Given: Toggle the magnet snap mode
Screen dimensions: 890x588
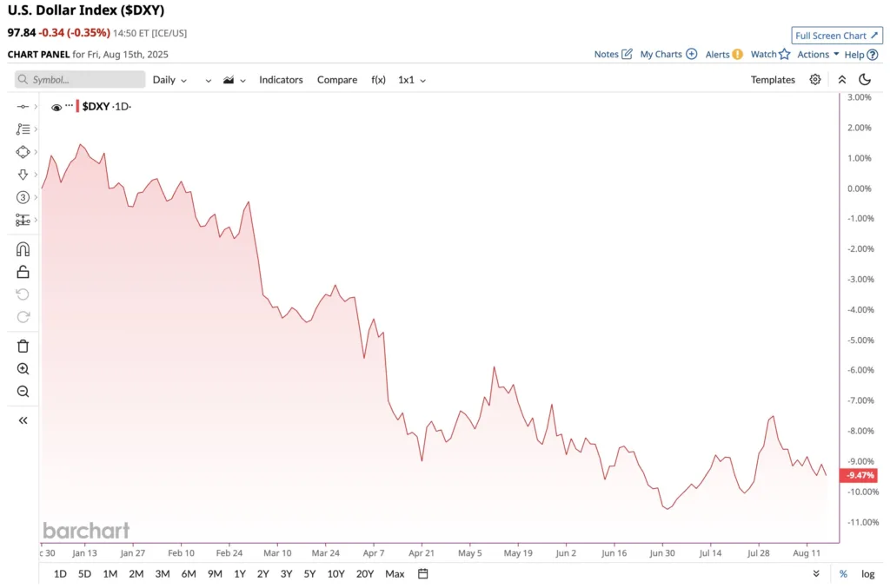Looking at the screenshot, I should point(23,249).
